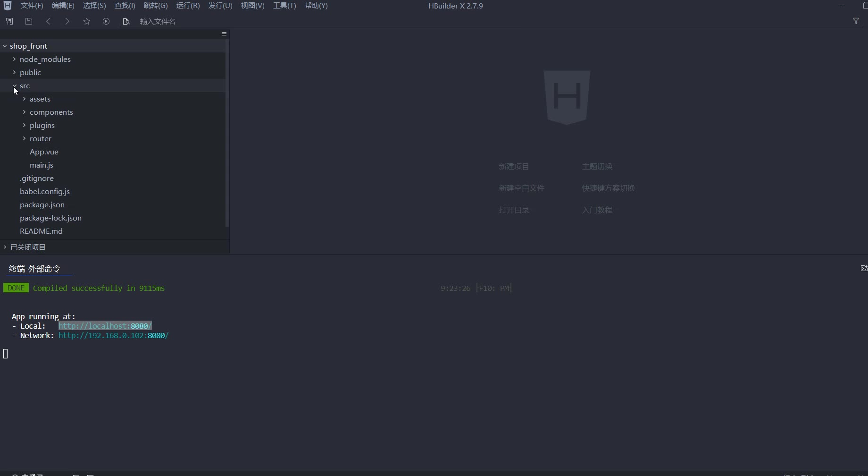Click the terminal panel maximize icon
The width and height of the screenshot is (868, 476).
864,268
